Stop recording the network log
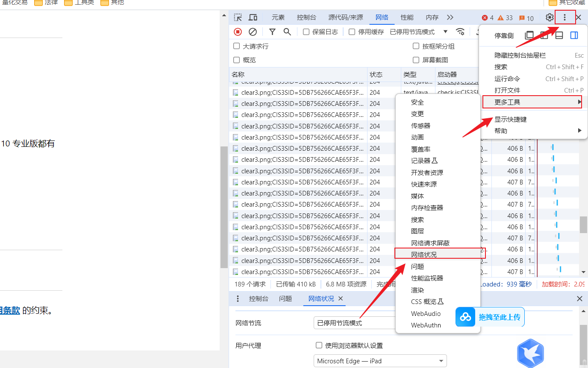588x368 pixels. coord(238,32)
